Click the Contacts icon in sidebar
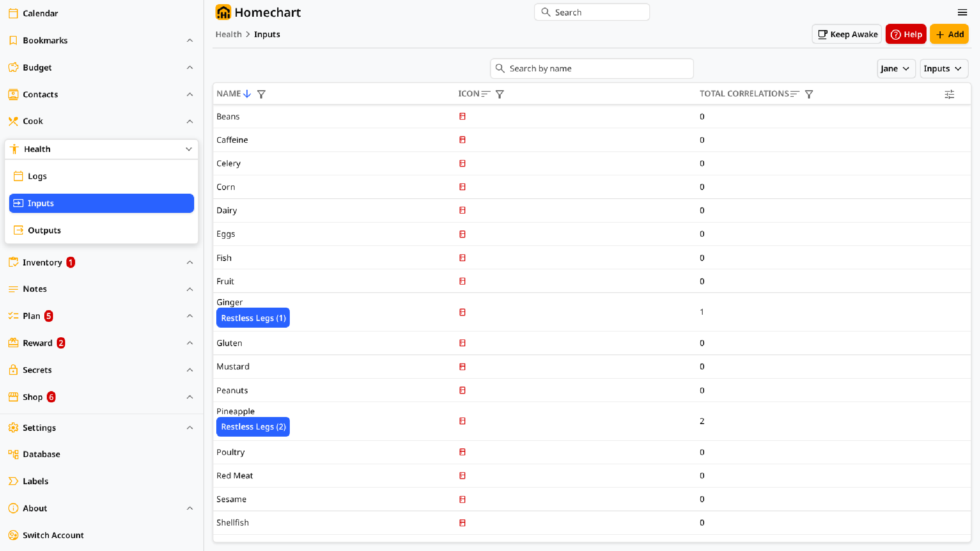This screenshot has height=551, width=980. tap(13, 94)
